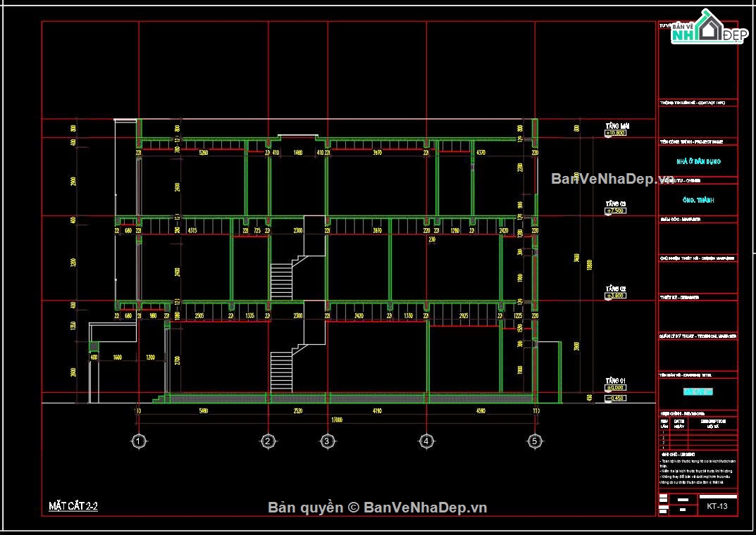Click the Bản Vẽ Nhà Đẹp logo

[x=707, y=30]
